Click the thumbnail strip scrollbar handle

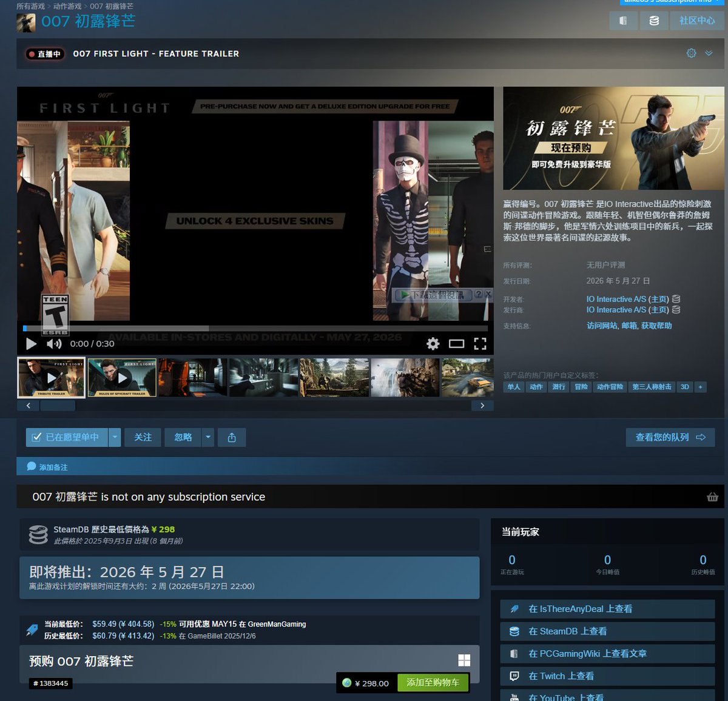click(58, 406)
